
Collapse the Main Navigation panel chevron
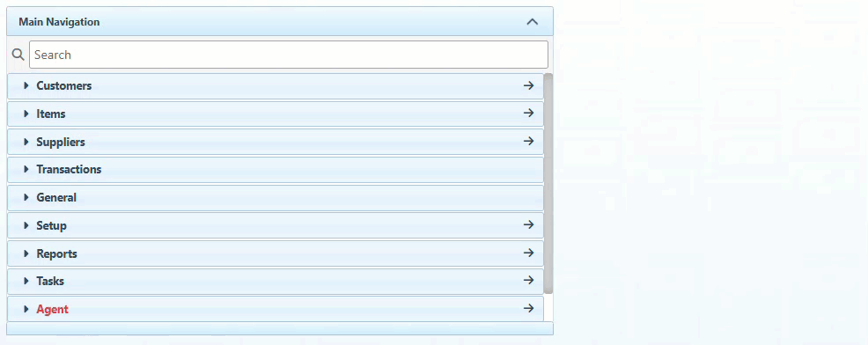coord(532,22)
